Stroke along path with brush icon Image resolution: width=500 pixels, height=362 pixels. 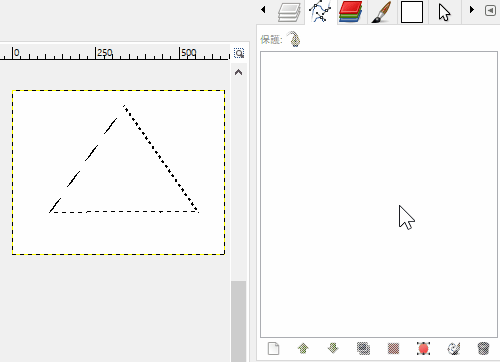[453, 349]
